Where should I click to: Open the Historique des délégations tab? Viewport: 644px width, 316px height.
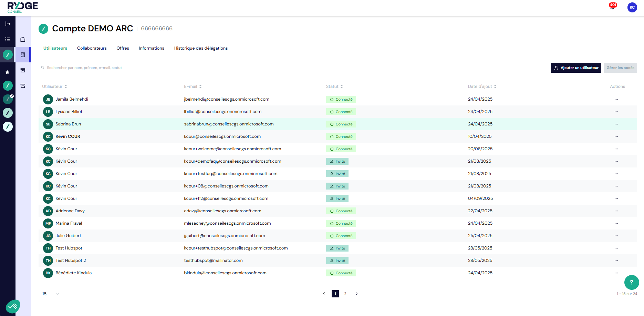click(x=201, y=48)
